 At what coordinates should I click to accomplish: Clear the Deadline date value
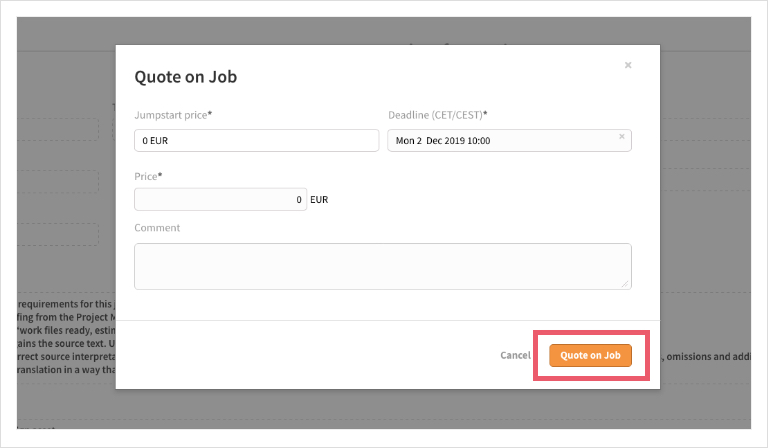click(x=621, y=137)
